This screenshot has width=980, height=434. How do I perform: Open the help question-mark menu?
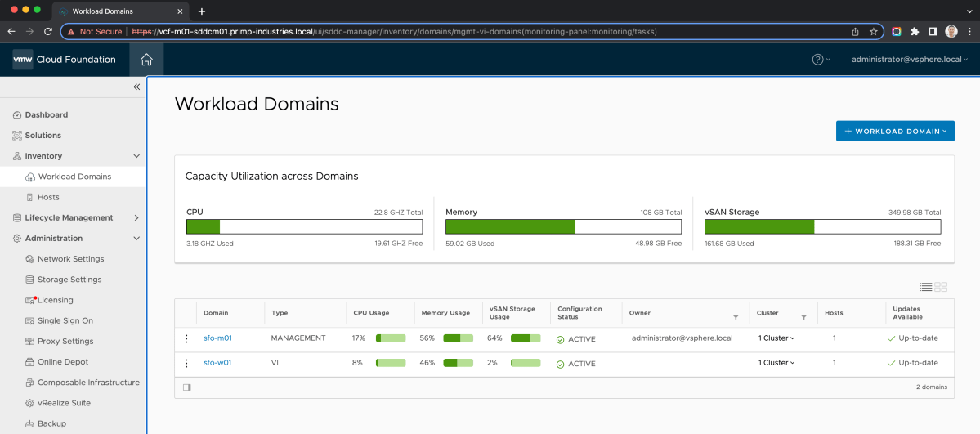click(x=821, y=60)
